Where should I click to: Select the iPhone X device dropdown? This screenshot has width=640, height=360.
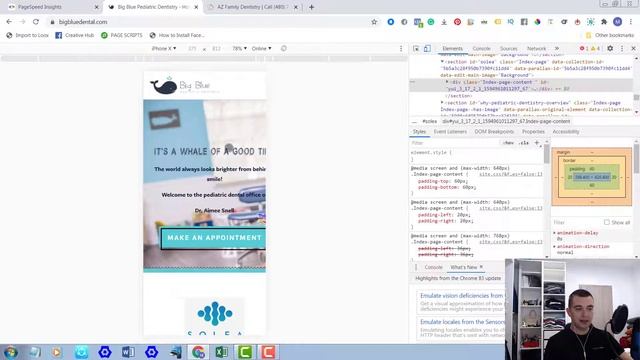[164, 48]
